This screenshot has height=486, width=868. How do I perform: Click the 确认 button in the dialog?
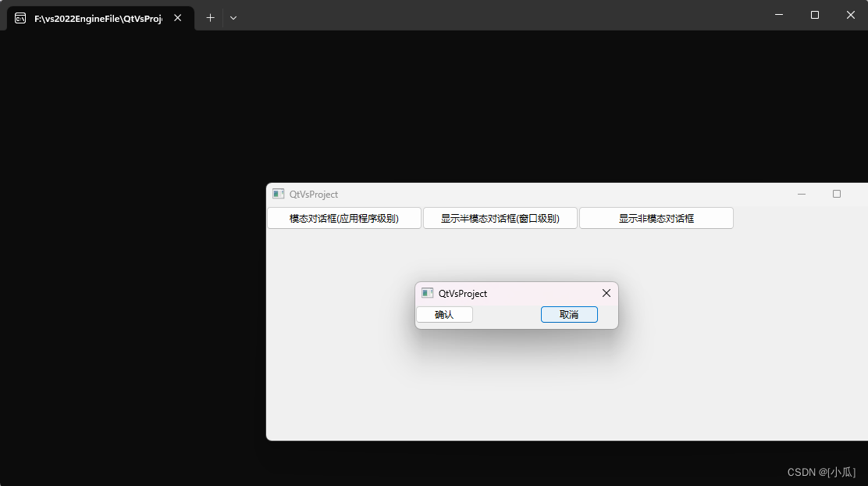point(444,314)
